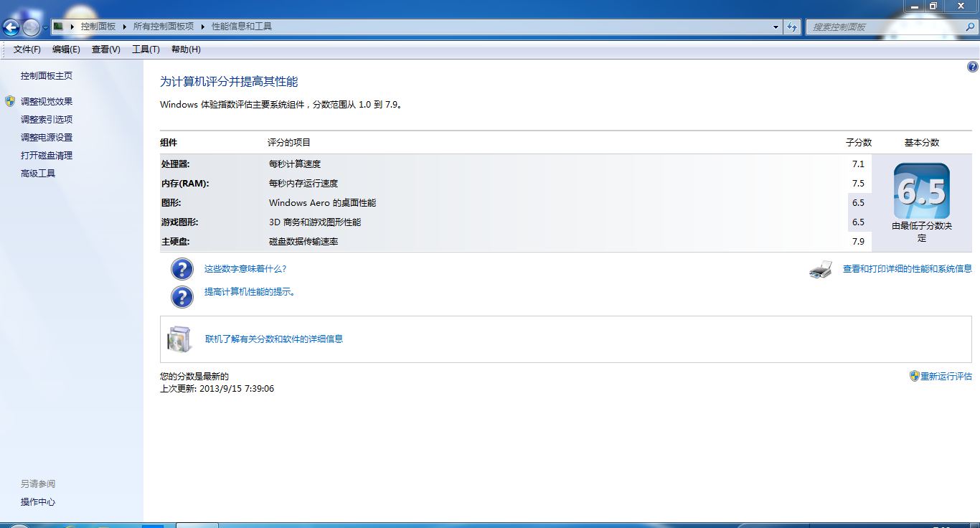980x528 pixels.
Task: Click 所有控制面板项 breadcrumb segment
Action: click(x=164, y=27)
